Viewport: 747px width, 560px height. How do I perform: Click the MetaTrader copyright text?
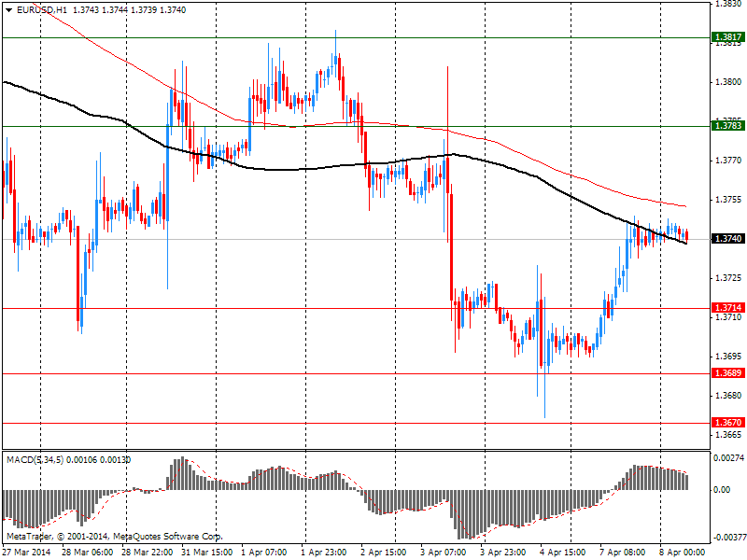[114, 537]
